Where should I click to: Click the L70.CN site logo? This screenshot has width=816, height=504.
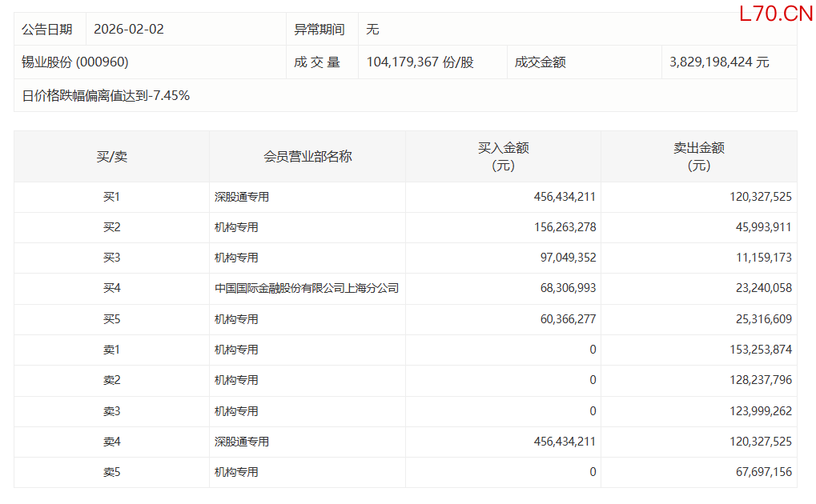776,14
